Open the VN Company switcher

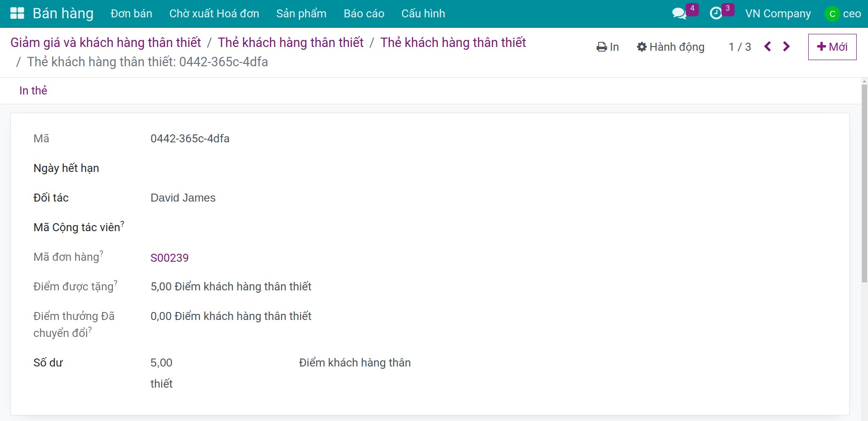coord(778,14)
